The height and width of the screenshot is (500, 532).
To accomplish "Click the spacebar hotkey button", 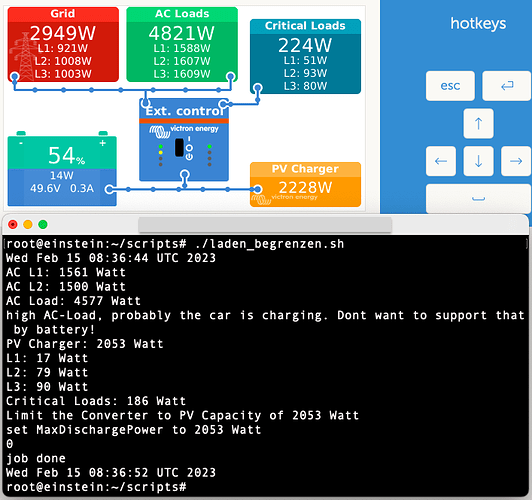I will point(478,199).
